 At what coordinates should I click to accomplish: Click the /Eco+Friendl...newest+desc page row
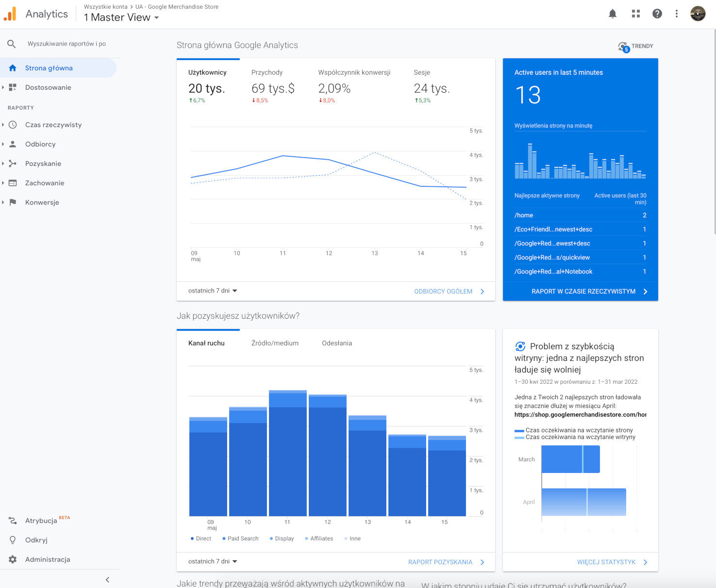tap(580, 229)
